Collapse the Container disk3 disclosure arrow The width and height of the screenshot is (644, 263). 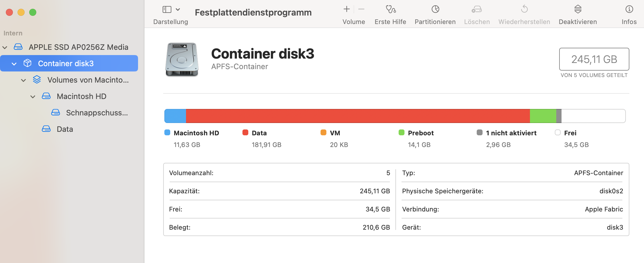tap(14, 64)
